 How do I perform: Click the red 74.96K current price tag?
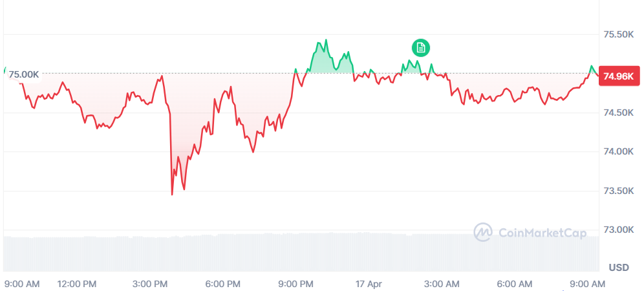[x=618, y=76]
